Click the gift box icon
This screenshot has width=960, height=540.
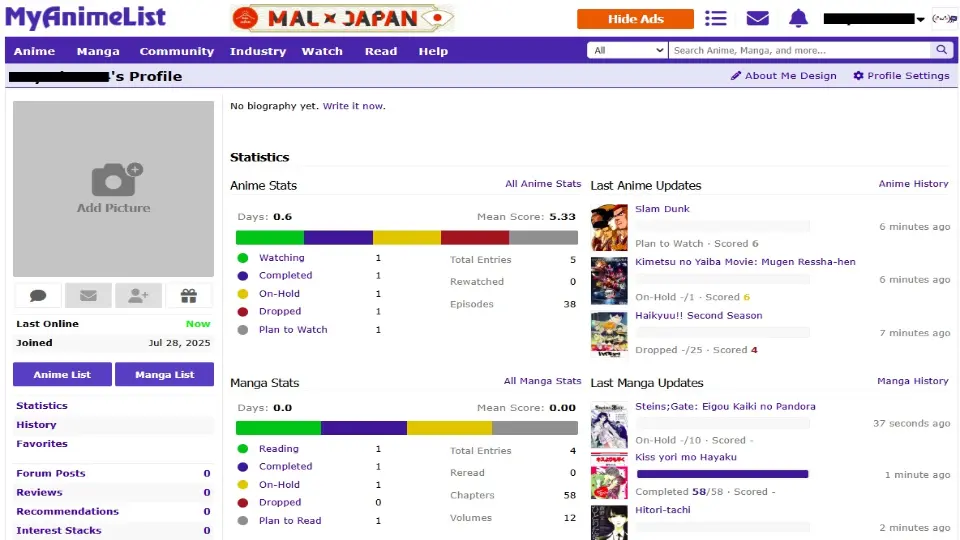[189, 296]
